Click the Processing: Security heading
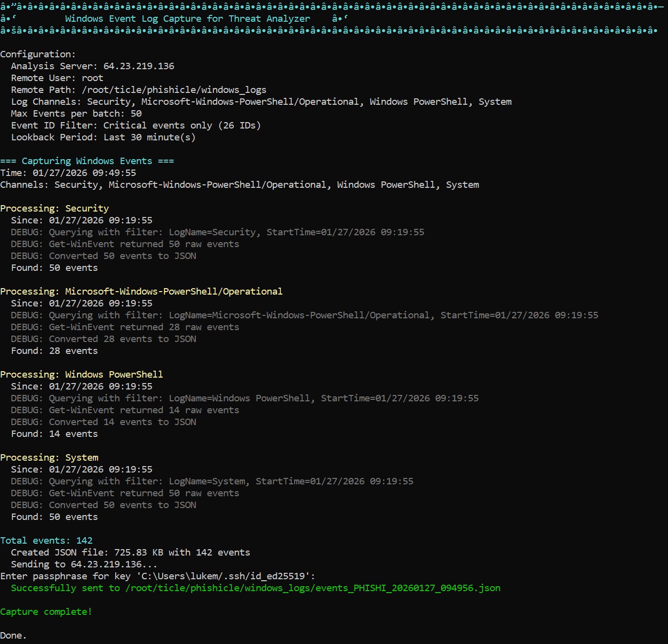This screenshot has width=668, height=644. 54,209
